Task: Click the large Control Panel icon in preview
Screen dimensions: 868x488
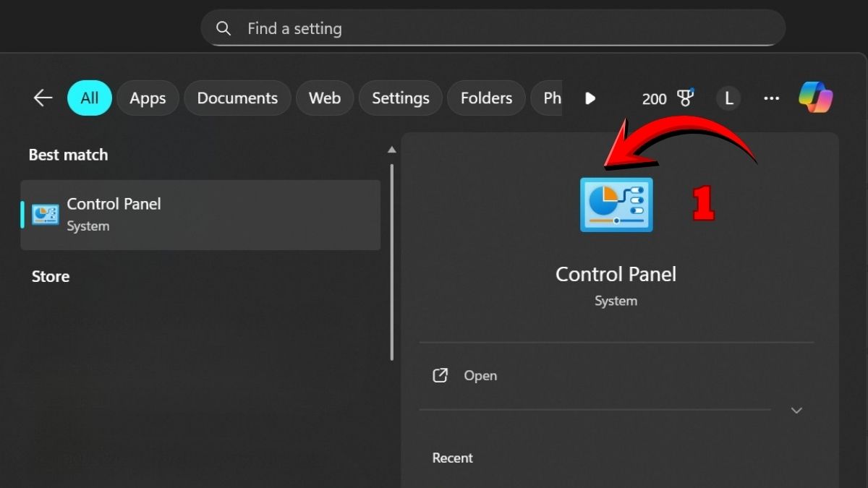Action: (616, 205)
